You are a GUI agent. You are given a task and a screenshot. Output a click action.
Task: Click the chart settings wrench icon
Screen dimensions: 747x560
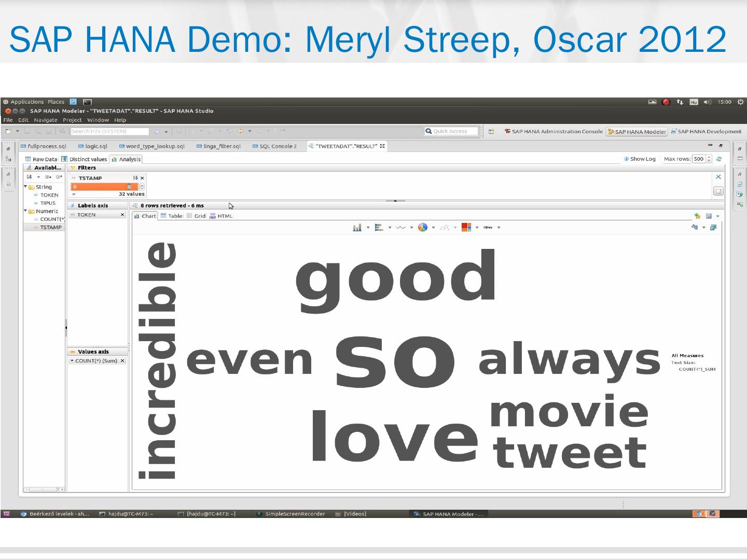[x=695, y=227]
